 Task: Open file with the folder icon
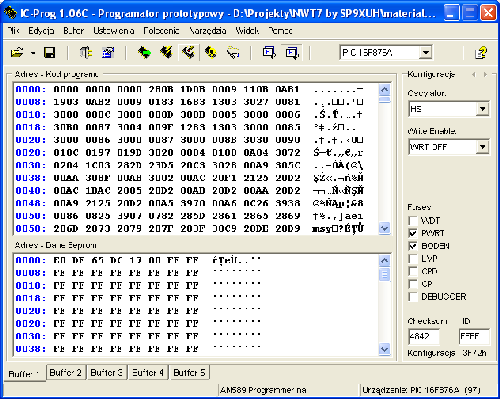(x=17, y=53)
